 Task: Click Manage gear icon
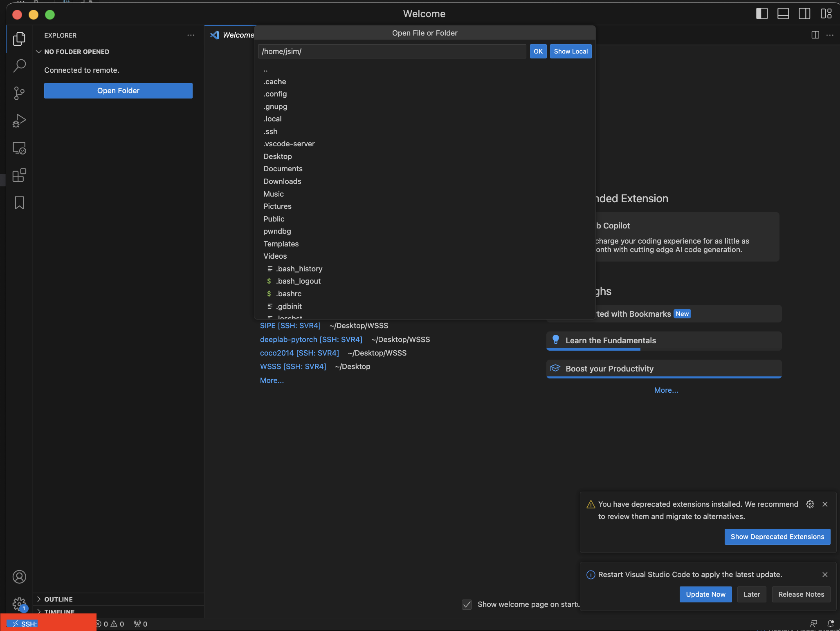[x=19, y=604]
